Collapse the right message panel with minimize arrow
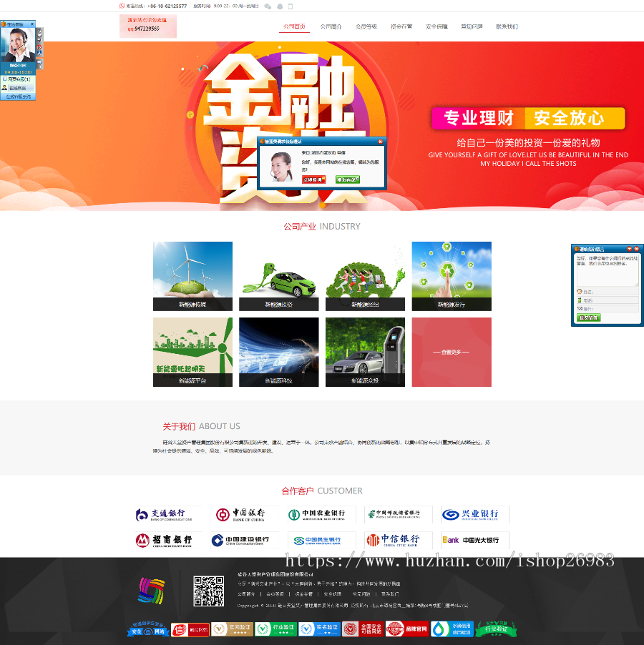The image size is (644, 645). 629,249
